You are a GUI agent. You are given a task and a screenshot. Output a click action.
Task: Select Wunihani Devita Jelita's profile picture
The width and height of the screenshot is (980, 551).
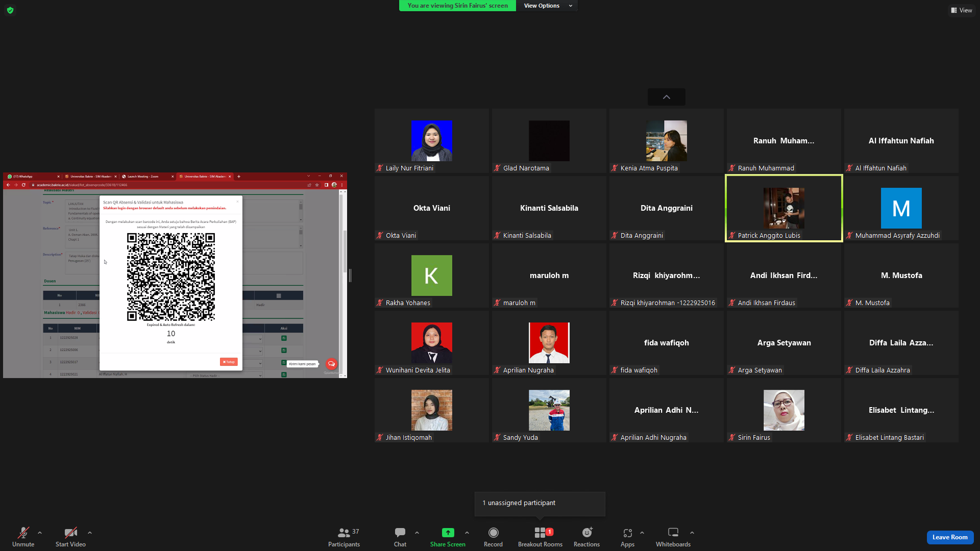click(x=432, y=343)
